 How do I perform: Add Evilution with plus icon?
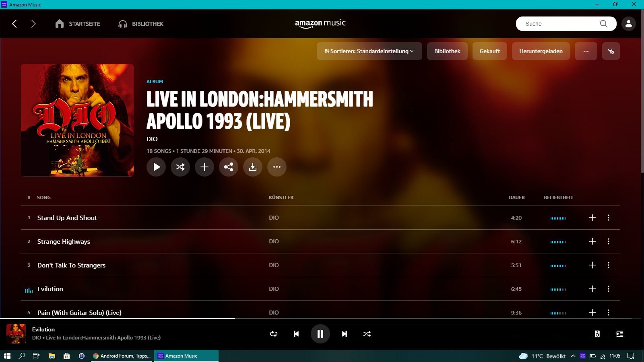tap(592, 289)
